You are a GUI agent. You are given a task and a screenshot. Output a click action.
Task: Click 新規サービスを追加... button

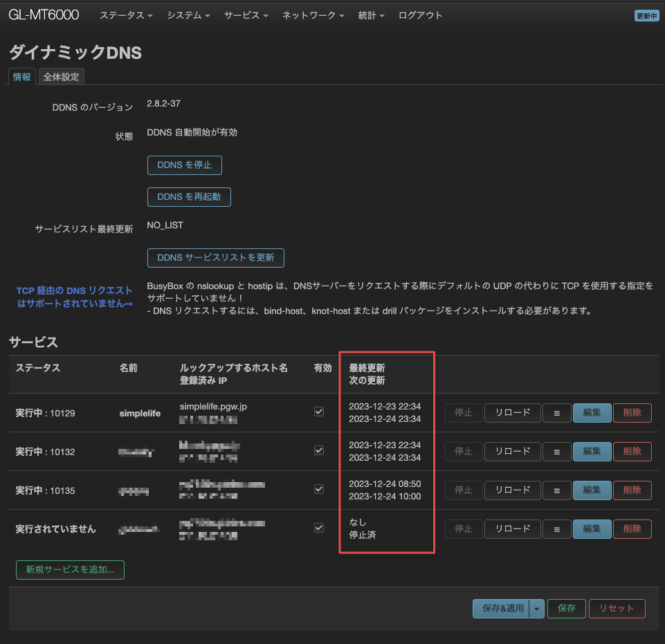pos(70,570)
